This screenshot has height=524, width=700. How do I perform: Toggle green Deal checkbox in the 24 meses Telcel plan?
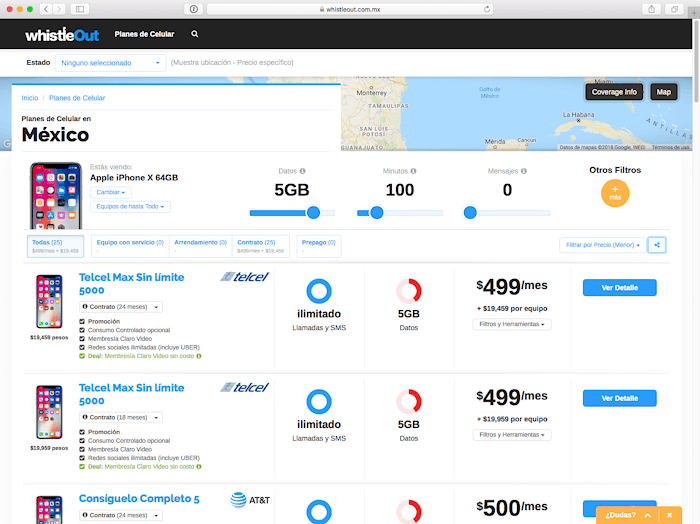click(x=82, y=356)
